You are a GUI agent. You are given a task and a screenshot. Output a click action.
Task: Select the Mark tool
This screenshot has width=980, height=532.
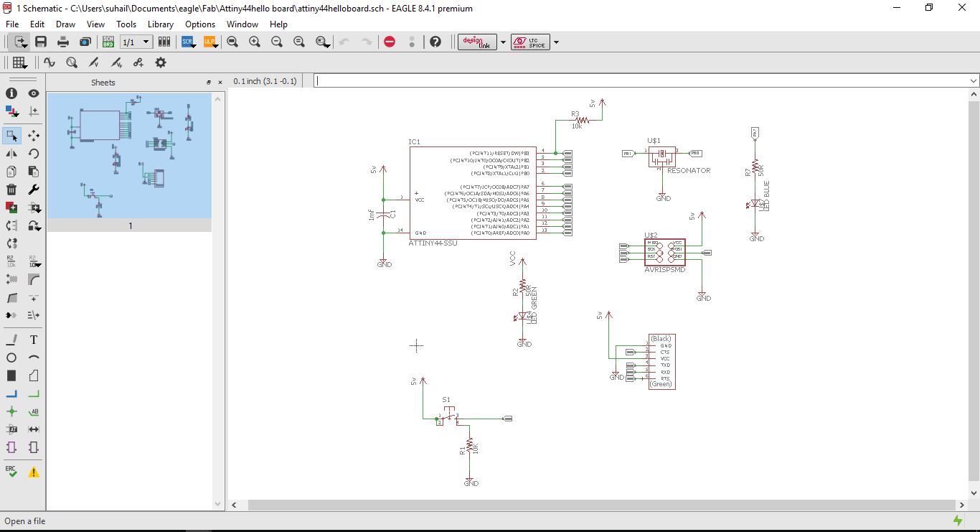[34, 111]
